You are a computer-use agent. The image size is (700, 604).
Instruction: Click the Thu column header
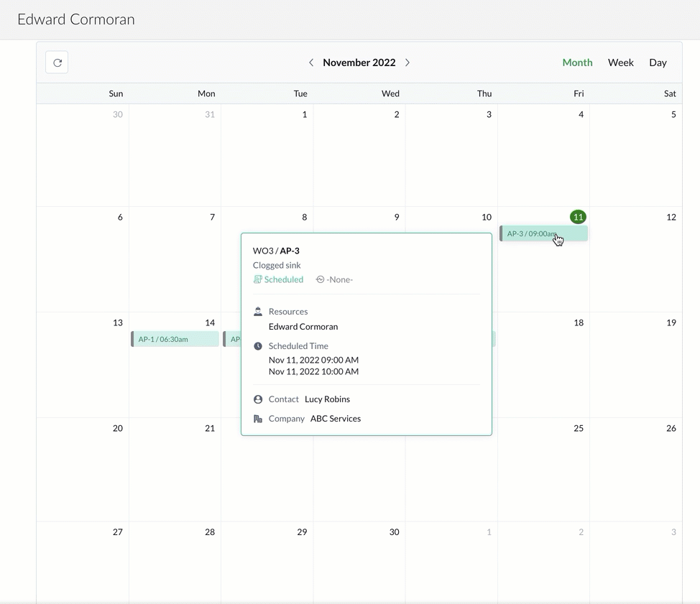tap(484, 93)
